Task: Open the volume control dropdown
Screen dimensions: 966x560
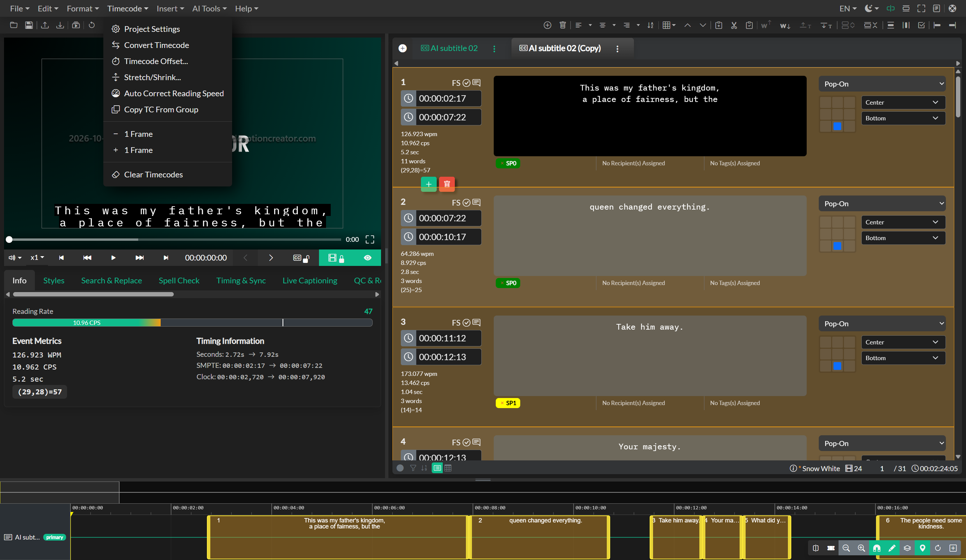Action: pyautogui.click(x=15, y=258)
